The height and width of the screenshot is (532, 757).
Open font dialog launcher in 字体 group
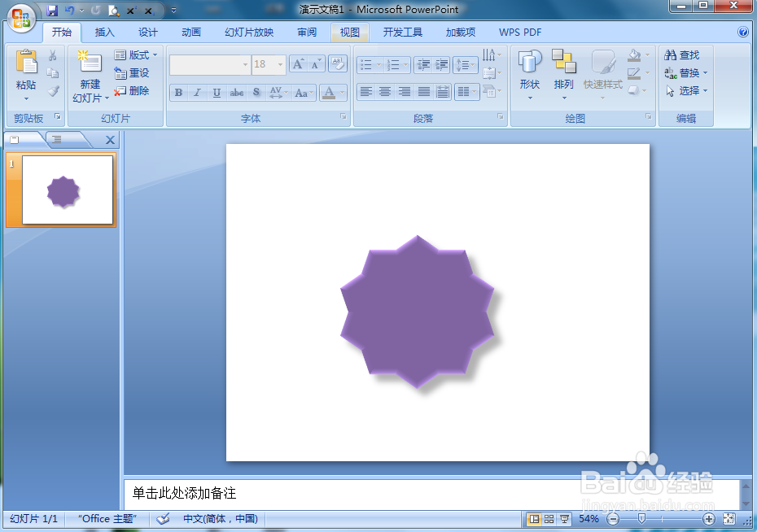click(343, 116)
